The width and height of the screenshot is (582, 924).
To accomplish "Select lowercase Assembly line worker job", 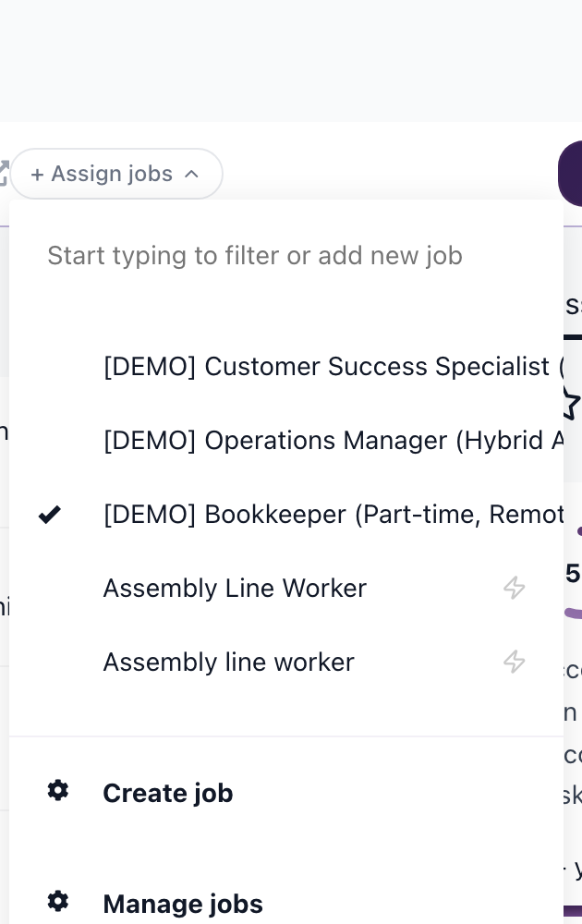I will pos(286,663).
